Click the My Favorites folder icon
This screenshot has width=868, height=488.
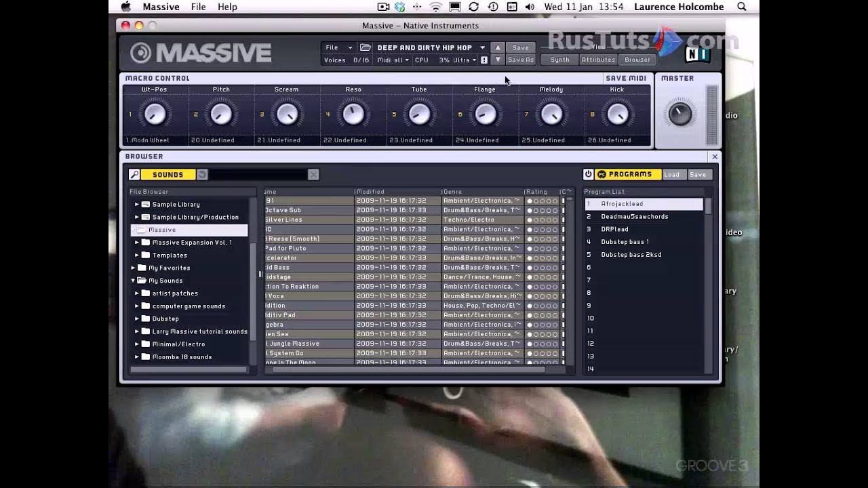pos(142,268)
